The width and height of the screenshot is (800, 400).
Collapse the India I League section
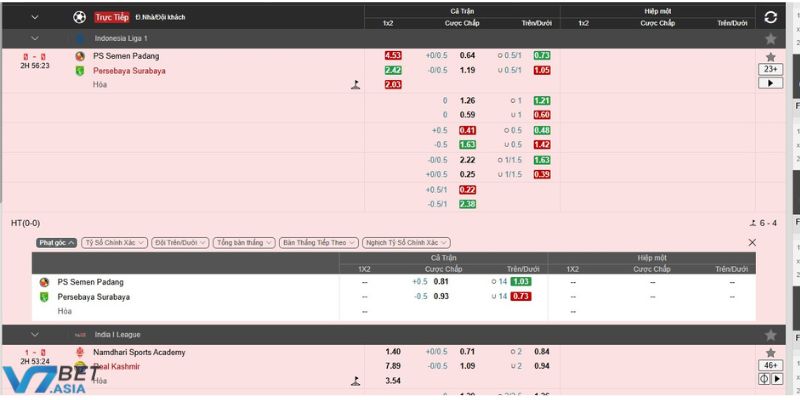pos(35,335)
